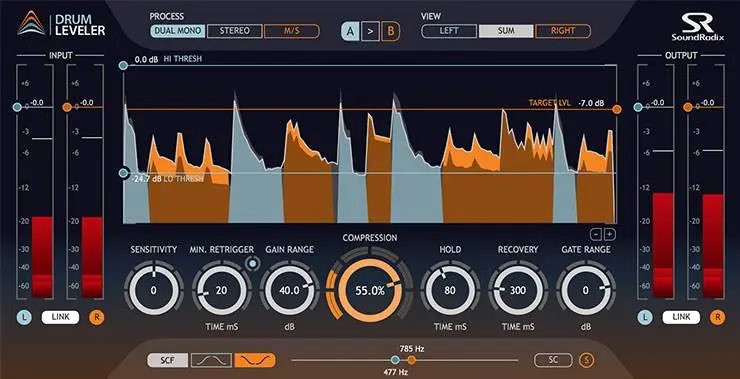Click the 55.0% compression value

point(370,291)
